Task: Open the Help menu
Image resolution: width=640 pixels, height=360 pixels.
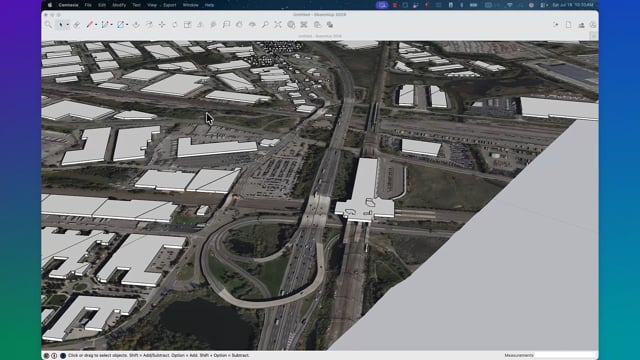Action: click(x=209, y=5)
